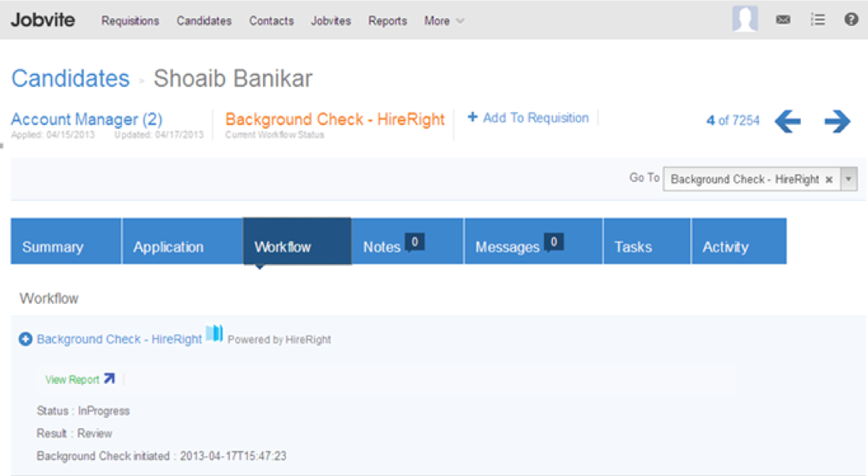This screenshot has height=476, width=868.
Task: Go to next candidate with right arrow
Action: click(x=837, y=120)
